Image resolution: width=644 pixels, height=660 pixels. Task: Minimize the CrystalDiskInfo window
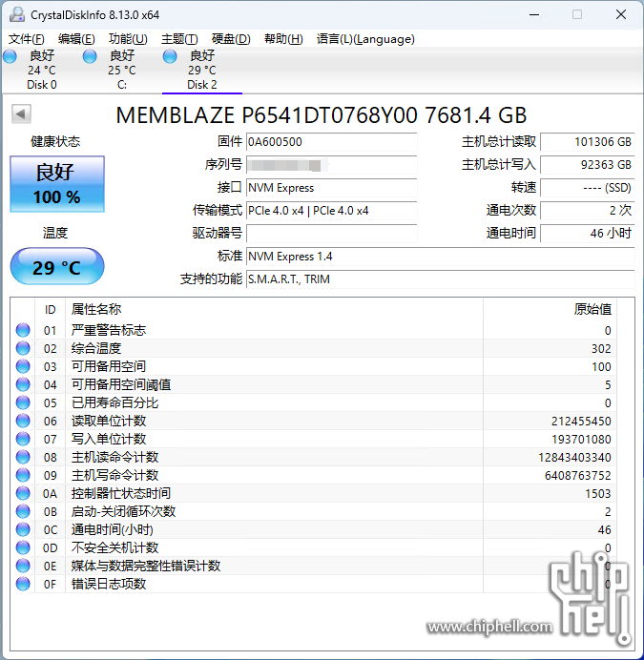click(534, 14)
